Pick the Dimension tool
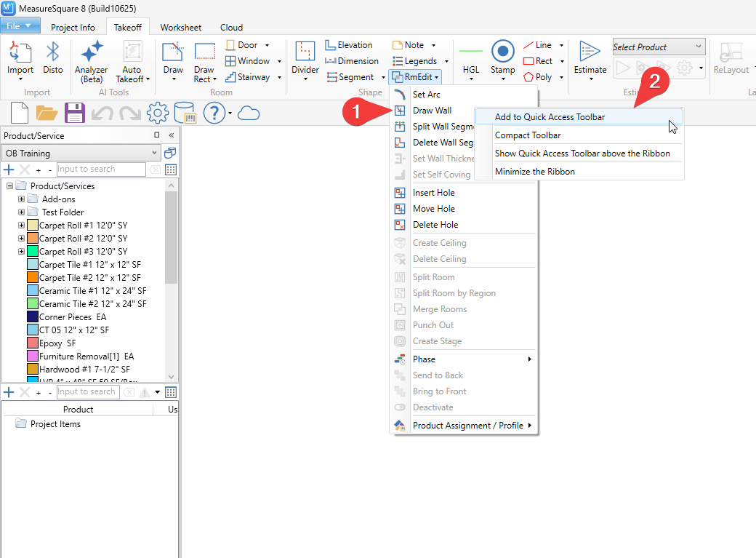Image resolution: width=756 pixels, height=558 pixels. pos(352,61)
